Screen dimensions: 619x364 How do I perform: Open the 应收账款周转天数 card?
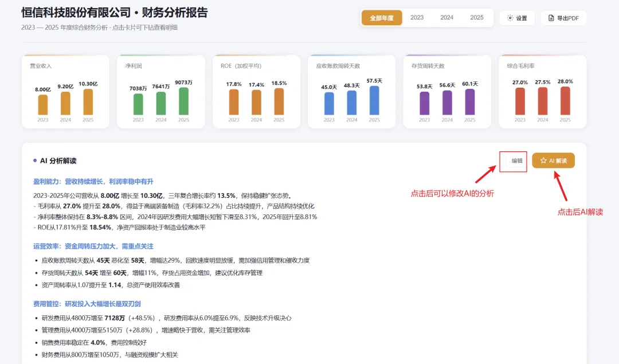[x=352, y=92]
